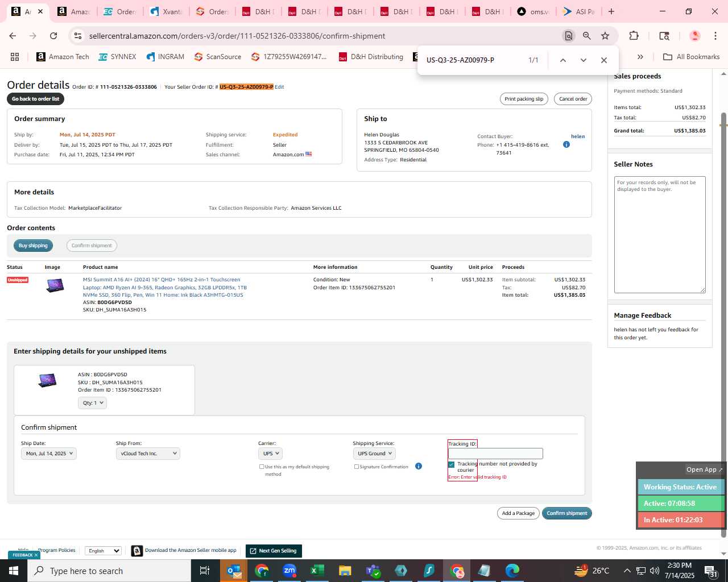Open Zoom from the taskbar
The image size is (728, 582).
click(289, 571)
